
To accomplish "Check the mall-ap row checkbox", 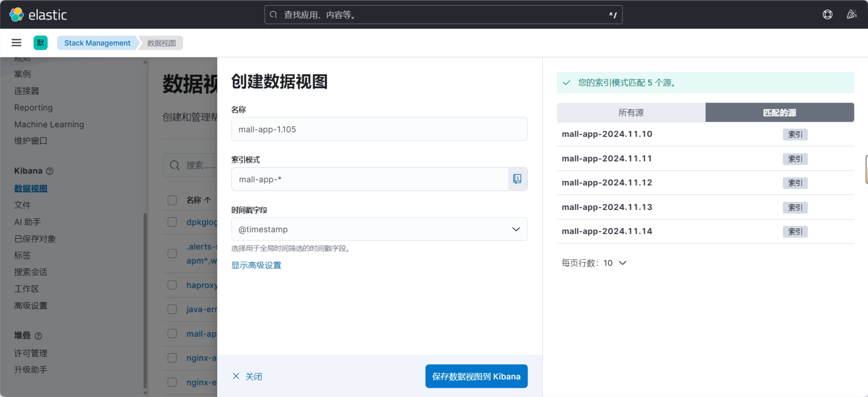I will tap(172, 334).
